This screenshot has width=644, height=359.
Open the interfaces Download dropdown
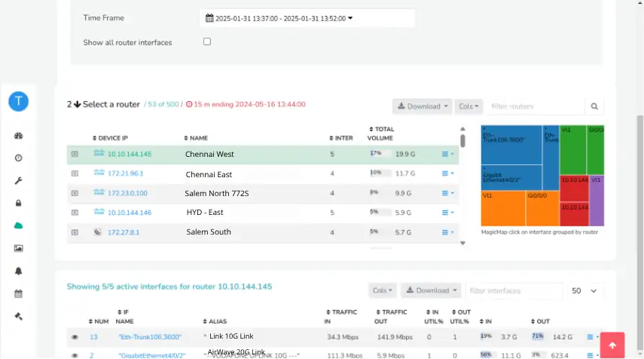(432, 290)
